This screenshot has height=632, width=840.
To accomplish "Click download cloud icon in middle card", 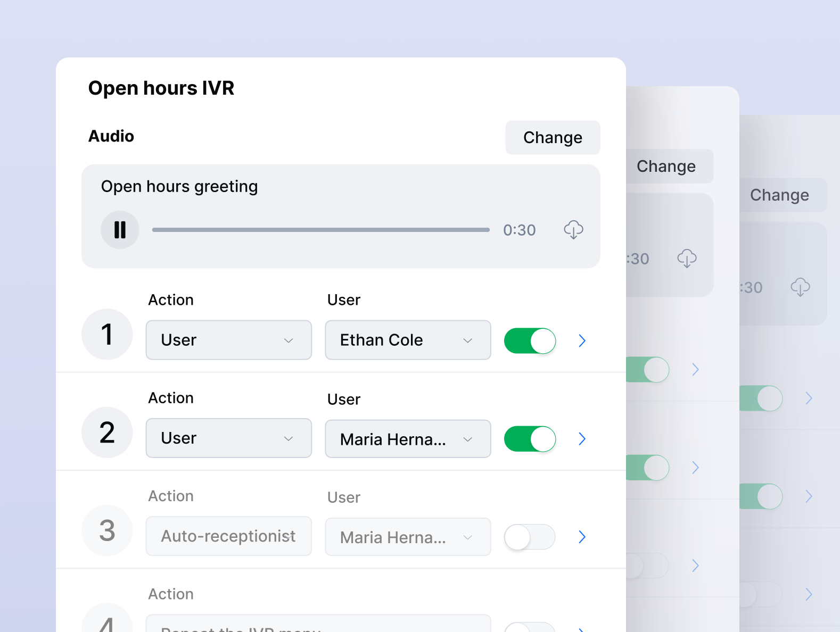I will click(x=687, y=259).
